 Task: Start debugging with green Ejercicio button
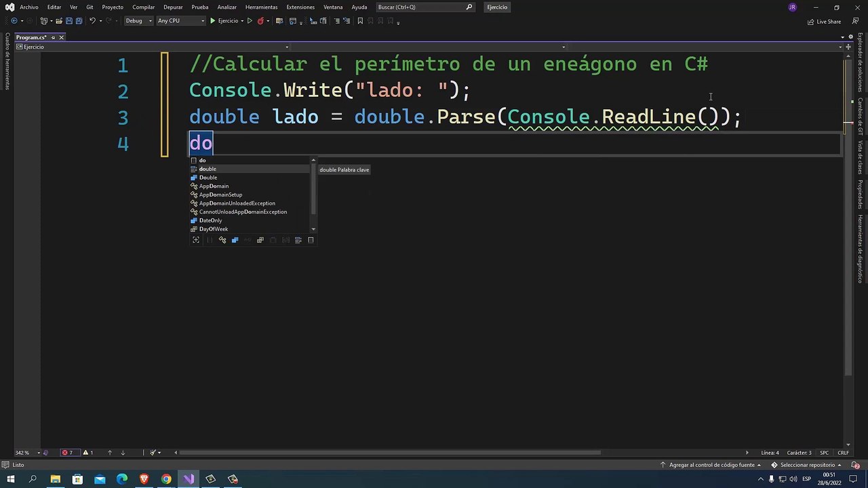point(224,21)
